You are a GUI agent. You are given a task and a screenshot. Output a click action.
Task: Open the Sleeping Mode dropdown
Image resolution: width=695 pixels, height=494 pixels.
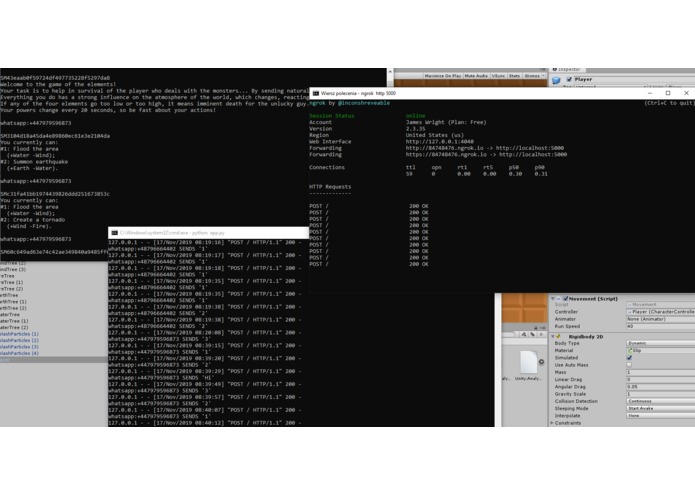pyautogui.click(x=660, y=408)
